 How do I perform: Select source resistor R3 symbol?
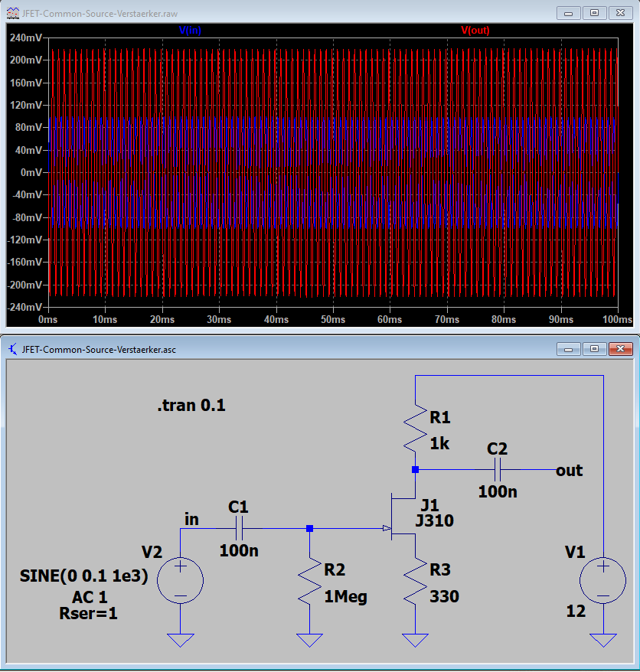coord(415,581)
